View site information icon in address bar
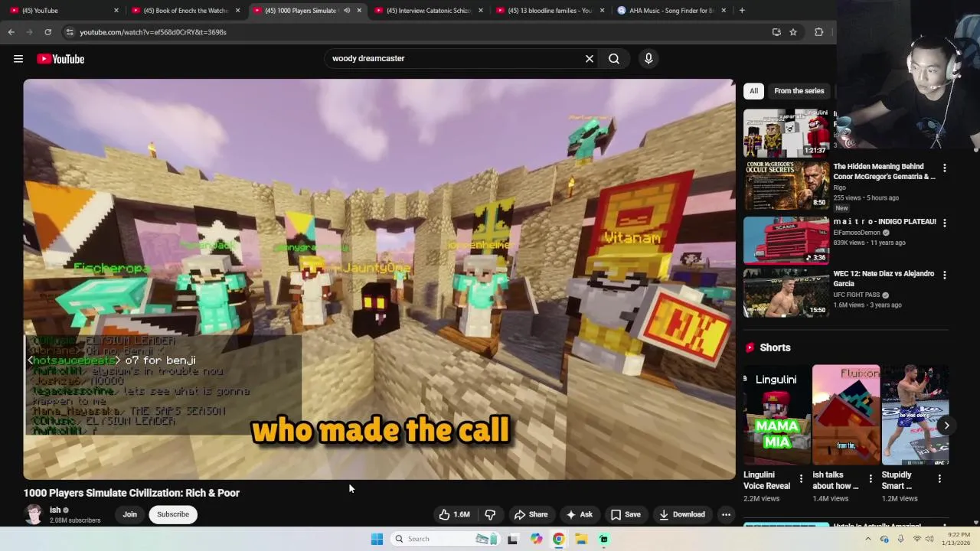The image size is (980, 551). (70, 32)
